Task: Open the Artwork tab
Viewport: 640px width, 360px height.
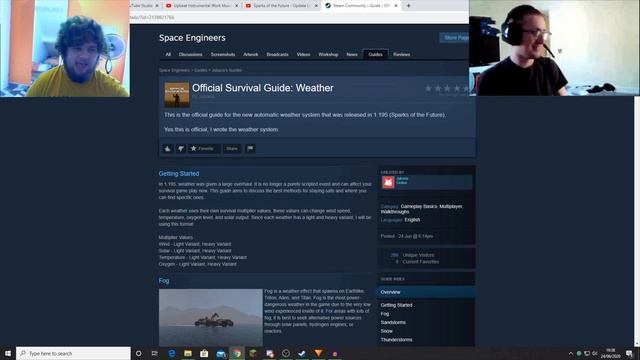Action: [251, 54]
